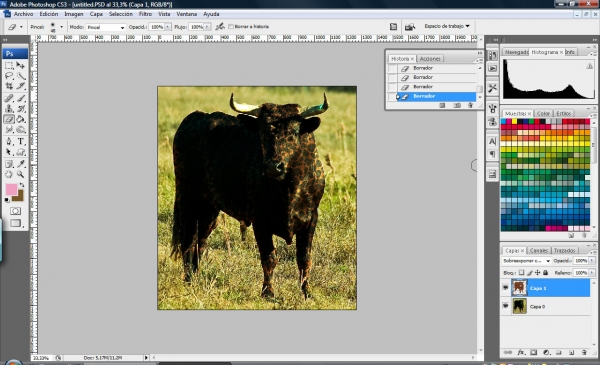Delete current state in Historia panel
This screenshot has width=600, height=365.
[x=470, y=105]
